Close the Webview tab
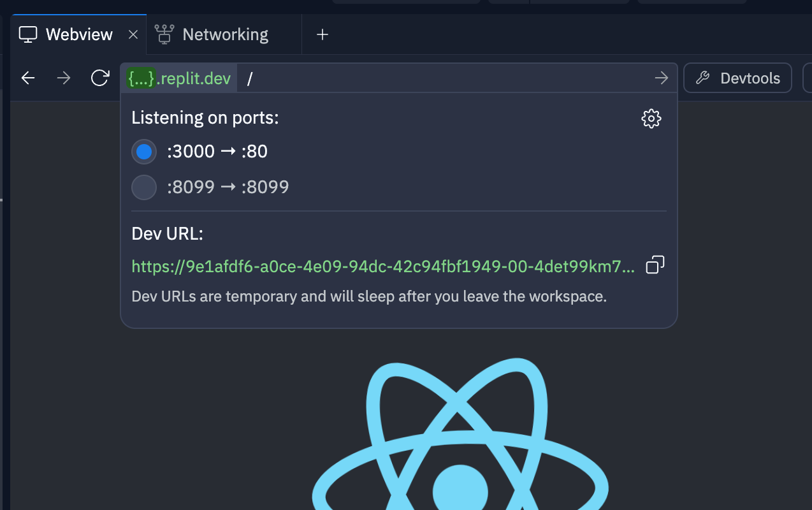812x510 pixels. 133,34
